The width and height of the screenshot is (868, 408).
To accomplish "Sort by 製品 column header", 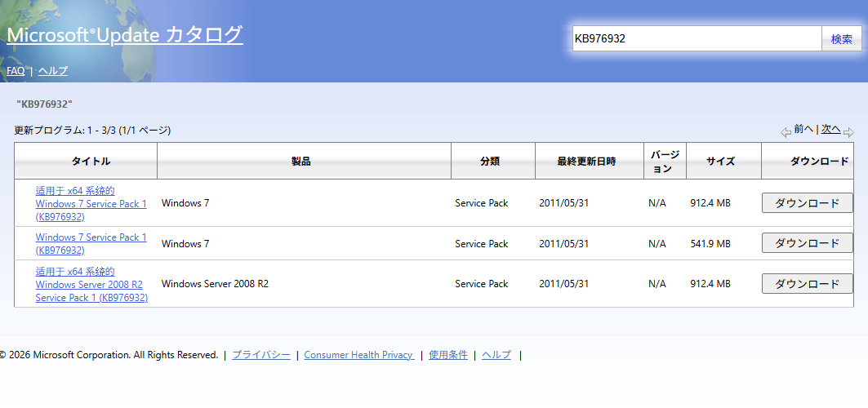I will [301, 162].
